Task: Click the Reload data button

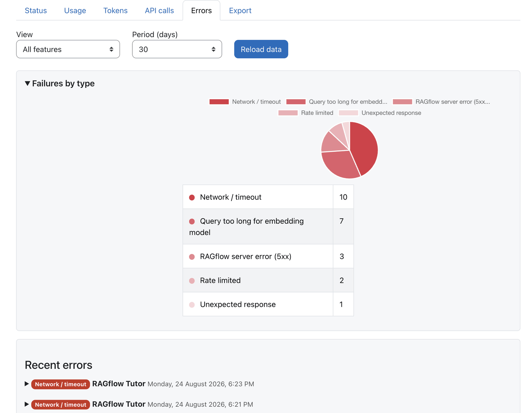Action: [261, 49]
